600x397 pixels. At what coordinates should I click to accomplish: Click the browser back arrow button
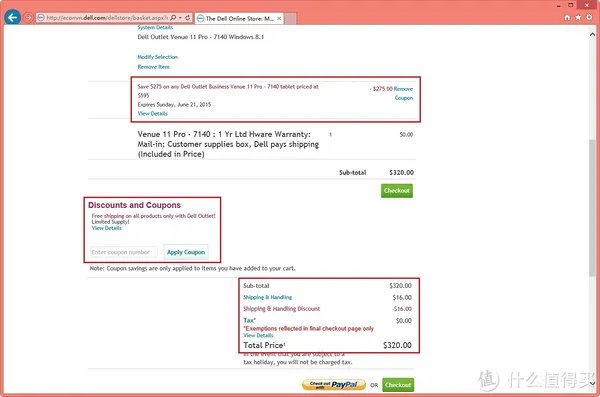13,17
